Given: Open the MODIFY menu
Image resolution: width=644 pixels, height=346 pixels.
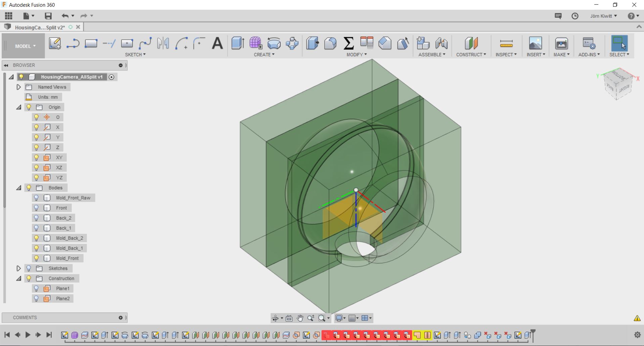Looking at the screenshot, I should (x=357, y=54).
